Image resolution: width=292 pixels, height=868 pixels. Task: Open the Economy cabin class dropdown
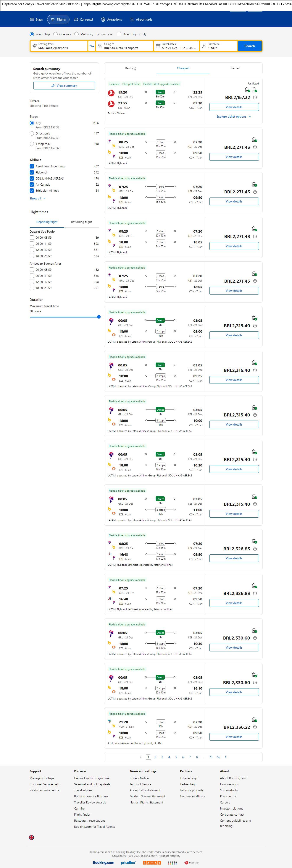pyautogui.click(x=104, y=34)
